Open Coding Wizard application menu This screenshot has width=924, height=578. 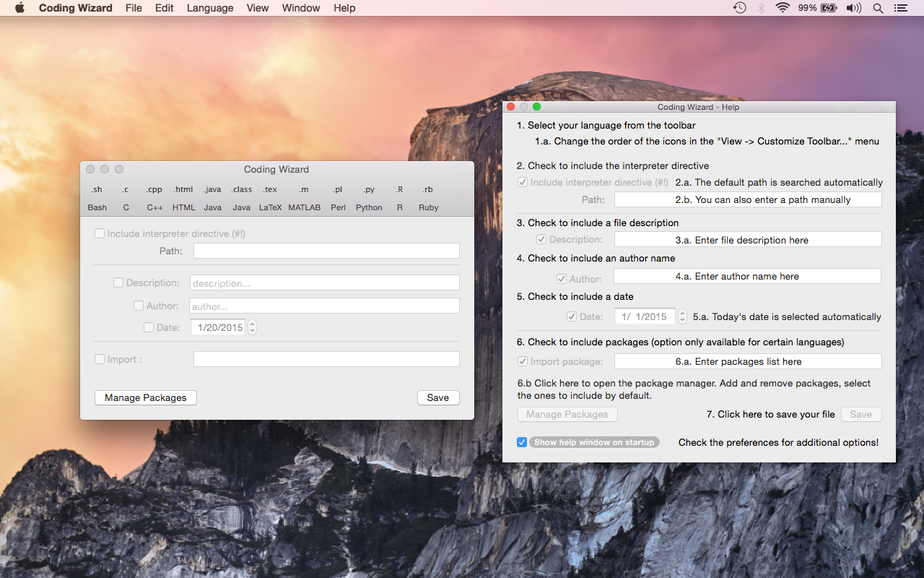(76, 8)
